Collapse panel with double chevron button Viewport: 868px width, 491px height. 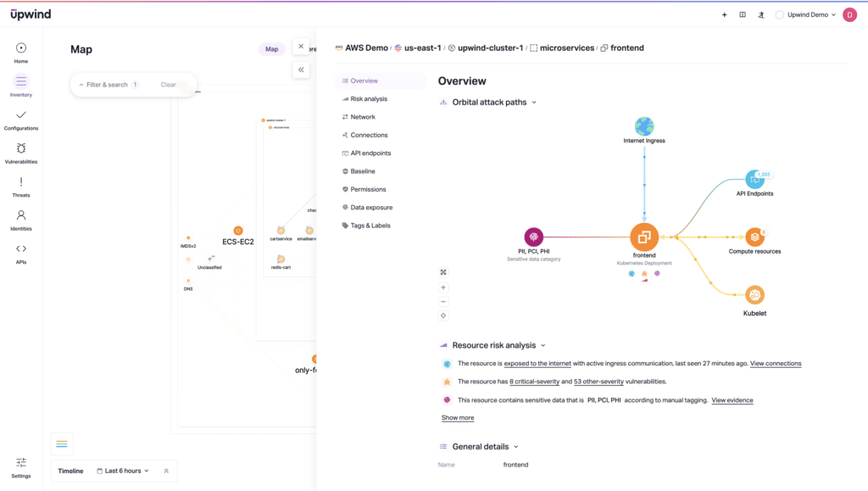click(x=301, y=70)
